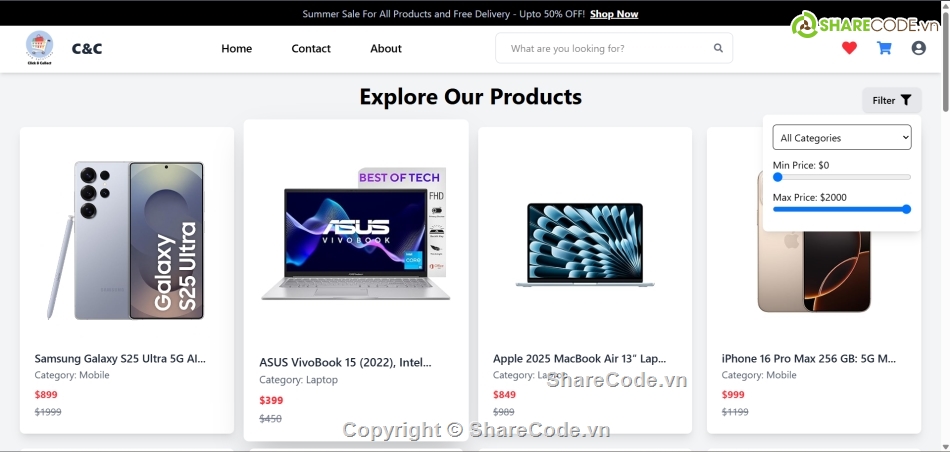Select the iPhone 16 Pro Max title
Screen dimensions: 950x452
[808, 359]
